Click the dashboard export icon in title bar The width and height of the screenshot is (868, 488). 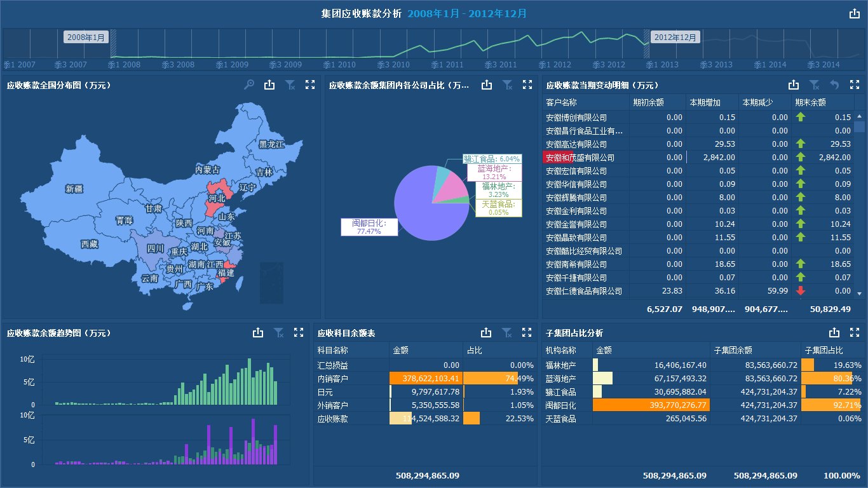coord(855,14)
